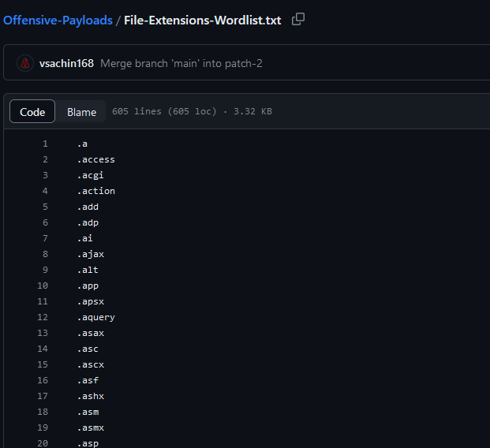This screenshot has height=448, width=490.
Task: Click the '.asf' entry
Action: pyautogui.click(x=88, y=380)
